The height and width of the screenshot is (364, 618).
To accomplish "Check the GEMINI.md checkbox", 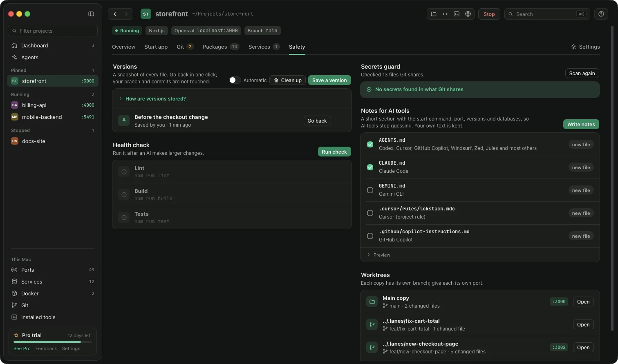I will pyautogui.click(x=370, y=190).
